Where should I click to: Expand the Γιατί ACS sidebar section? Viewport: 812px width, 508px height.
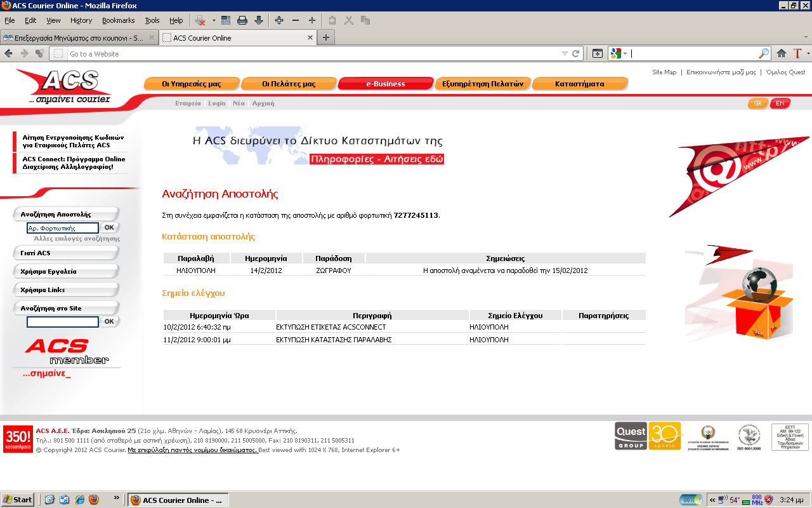[66, 253]
